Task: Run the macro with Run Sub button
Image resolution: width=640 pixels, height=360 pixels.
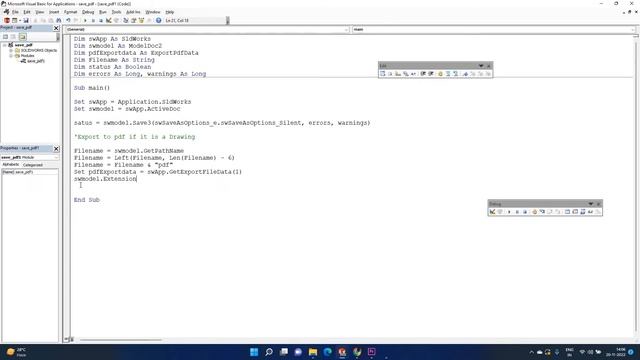Action: 85,20
